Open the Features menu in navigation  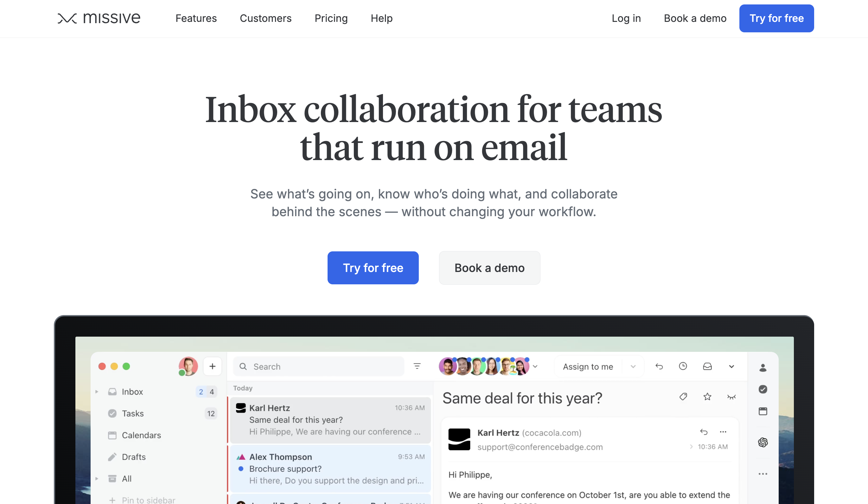(x=196, y=18)
